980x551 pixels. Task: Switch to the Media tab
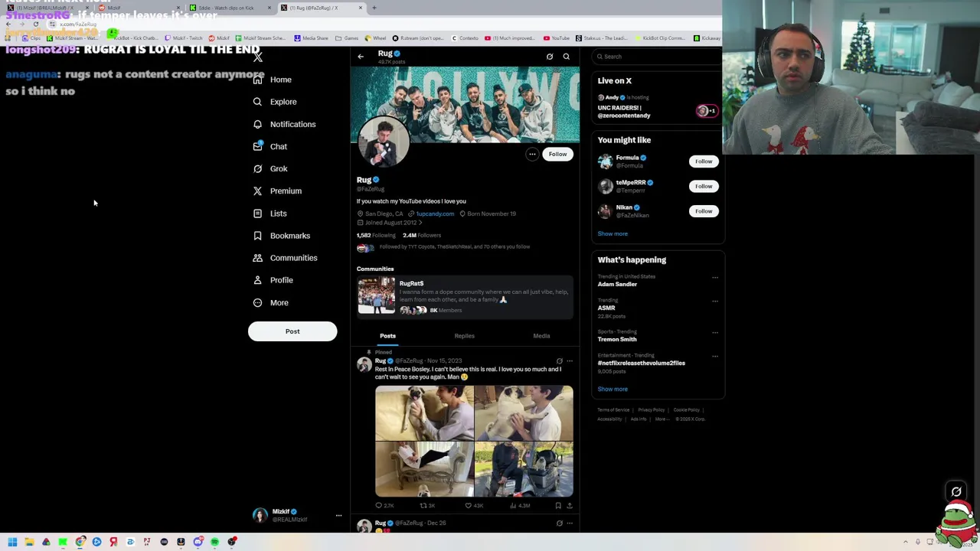coord(541,336)
